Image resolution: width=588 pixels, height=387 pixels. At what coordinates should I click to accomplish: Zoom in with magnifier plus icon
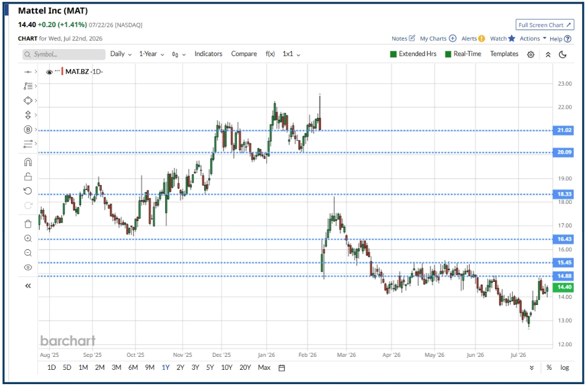click(x=28, y=239)
